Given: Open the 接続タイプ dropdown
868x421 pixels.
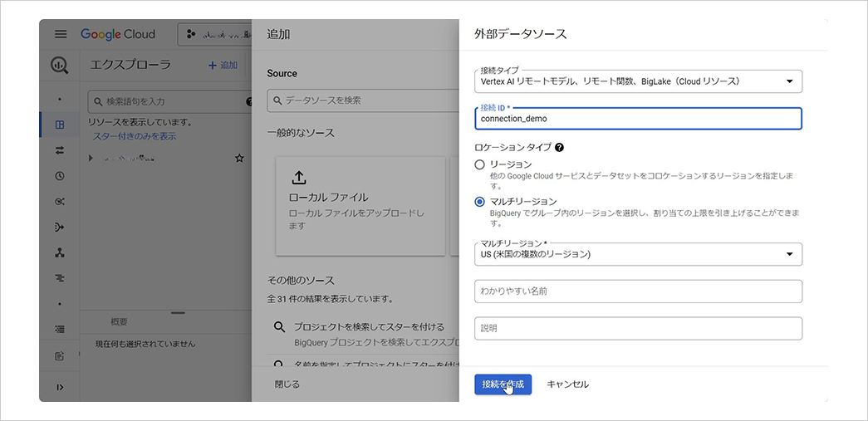Looking at the screenshot, I should (x=638, y=81).
